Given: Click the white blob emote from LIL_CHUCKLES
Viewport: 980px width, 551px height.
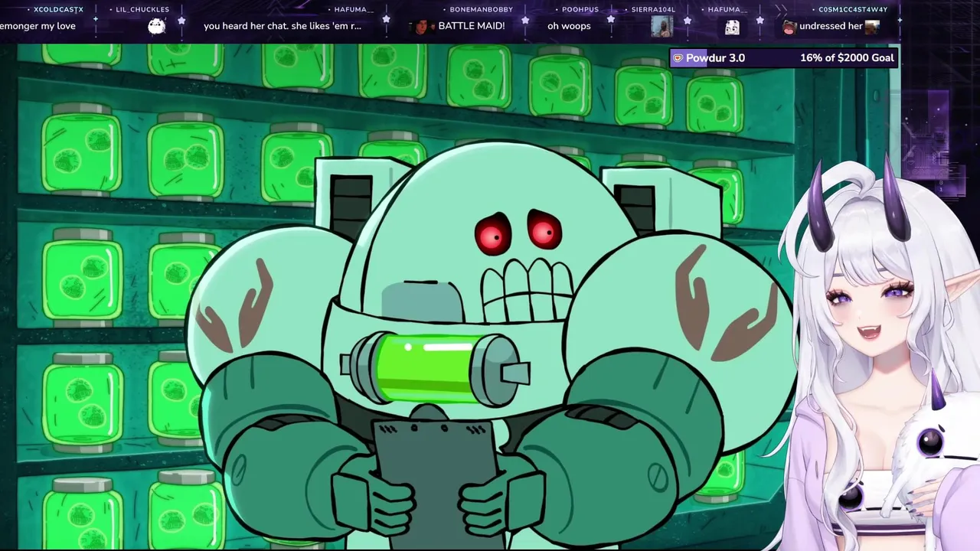Looking at the screenshot, I should point(157,27).
